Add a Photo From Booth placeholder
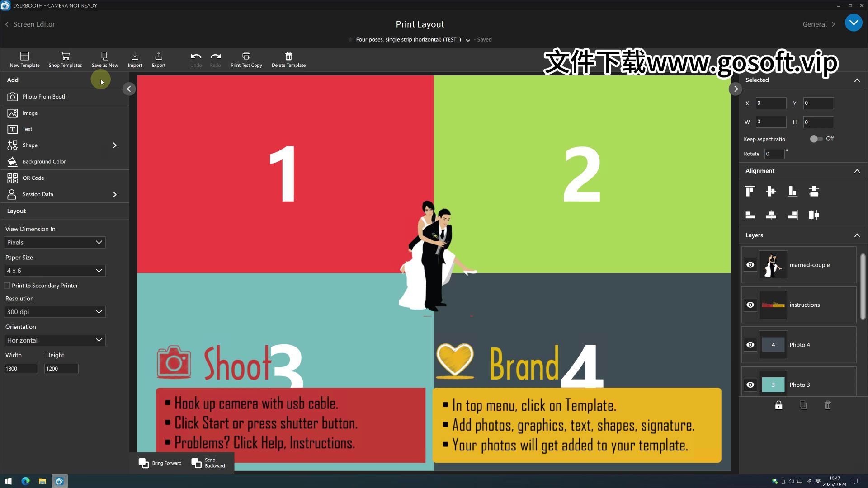Image resolution: width=868 pixels, height=488 pixels. pos(44,96)
